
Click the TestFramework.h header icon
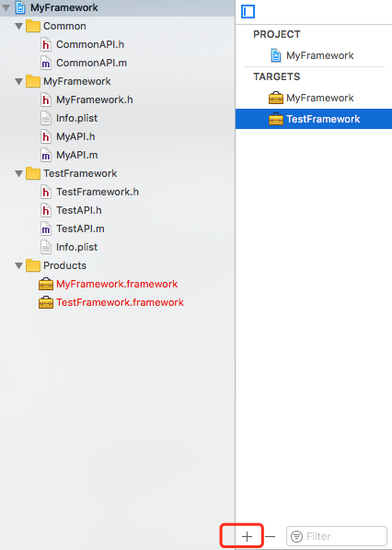(x=45, y=192)
